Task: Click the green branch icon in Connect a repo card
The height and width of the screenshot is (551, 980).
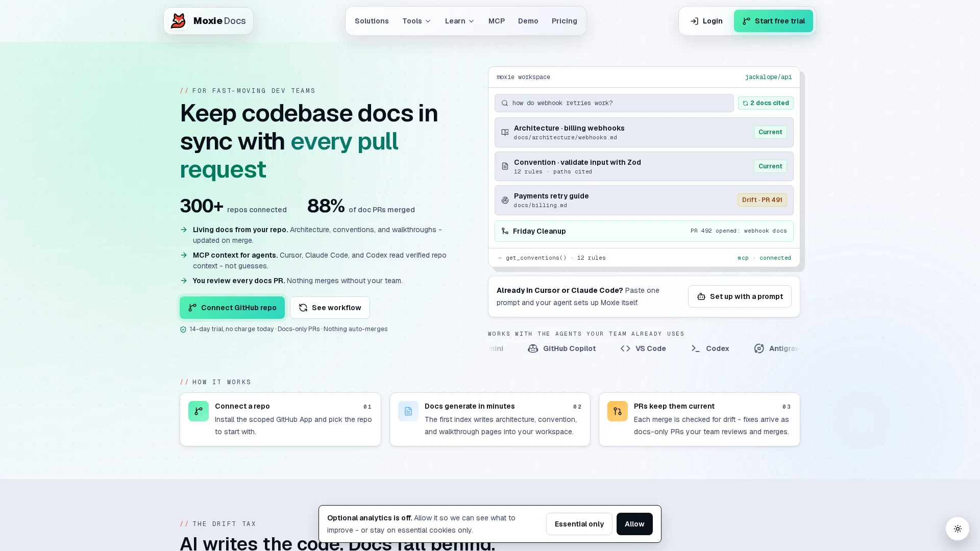Action: [x=199, y=411]
